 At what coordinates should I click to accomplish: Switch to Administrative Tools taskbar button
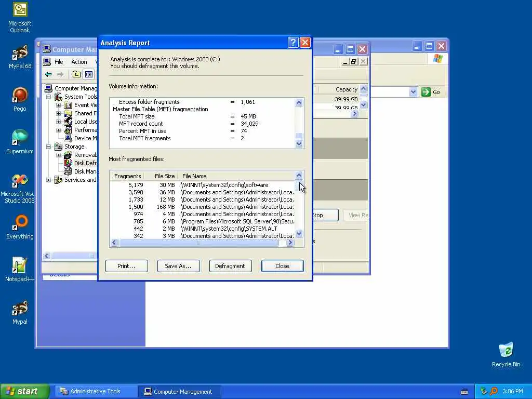(96, 392)
